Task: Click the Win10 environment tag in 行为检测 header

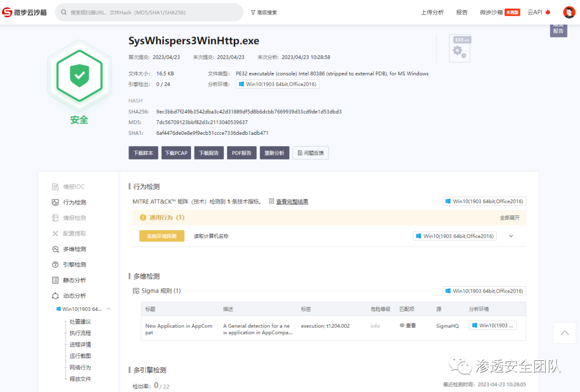Action: pyautogui.click(x=484, y=201)
